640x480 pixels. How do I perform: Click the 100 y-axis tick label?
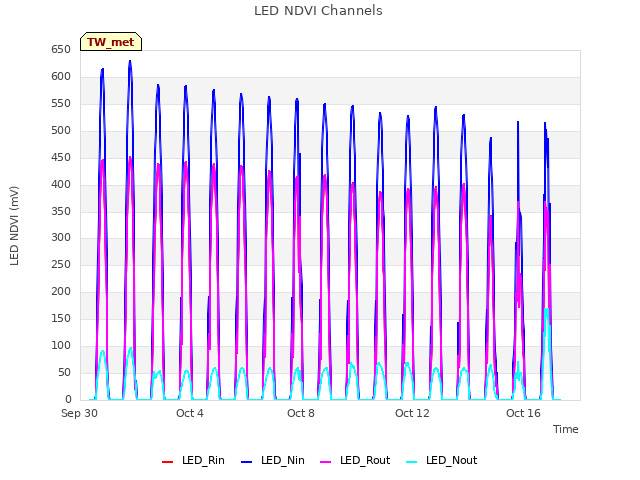point(61,345)
